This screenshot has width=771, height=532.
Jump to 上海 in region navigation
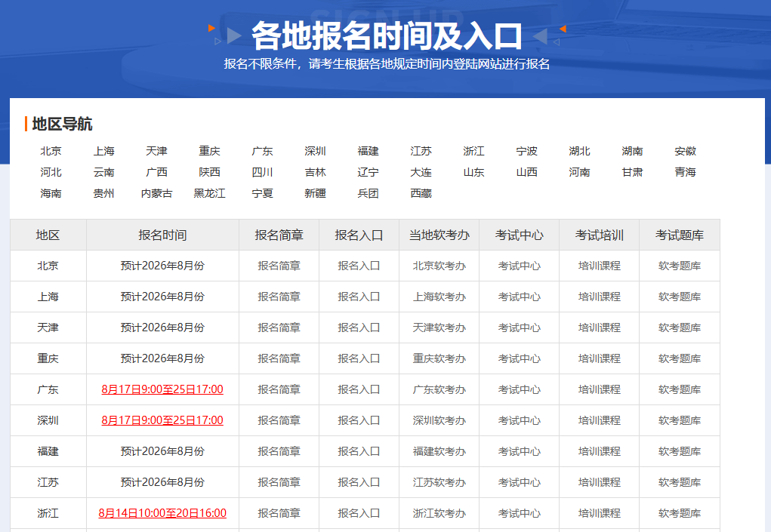pyautogui.click(x=103, y=151)
